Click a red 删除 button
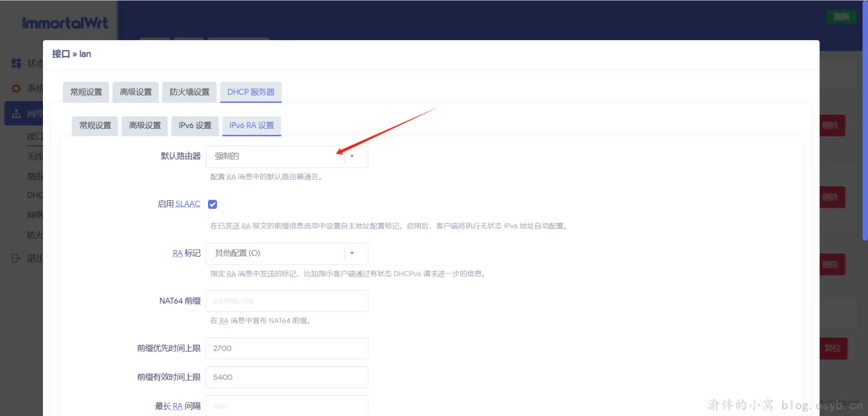The width and height of the screenshot is (868, 416). tap(832, 125)
